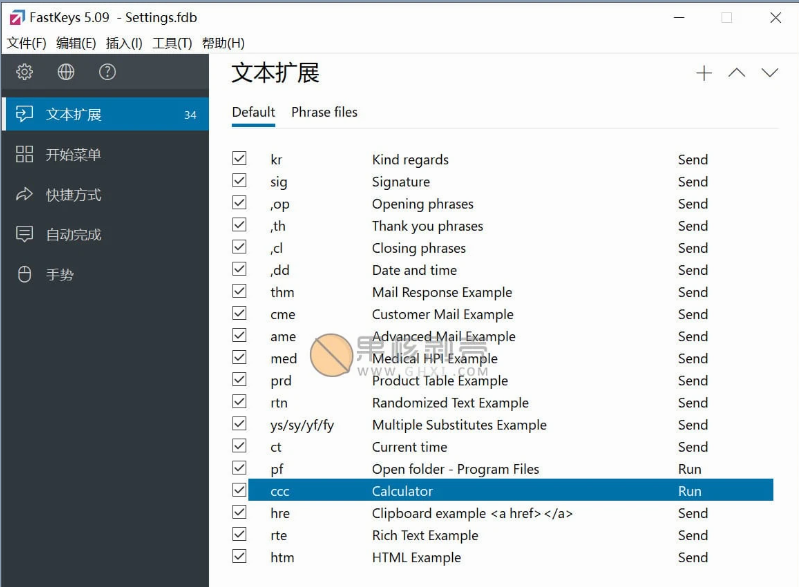799x587 pixels.
Task: Click the highlighted Calculator entry
Action: [511, 491]
